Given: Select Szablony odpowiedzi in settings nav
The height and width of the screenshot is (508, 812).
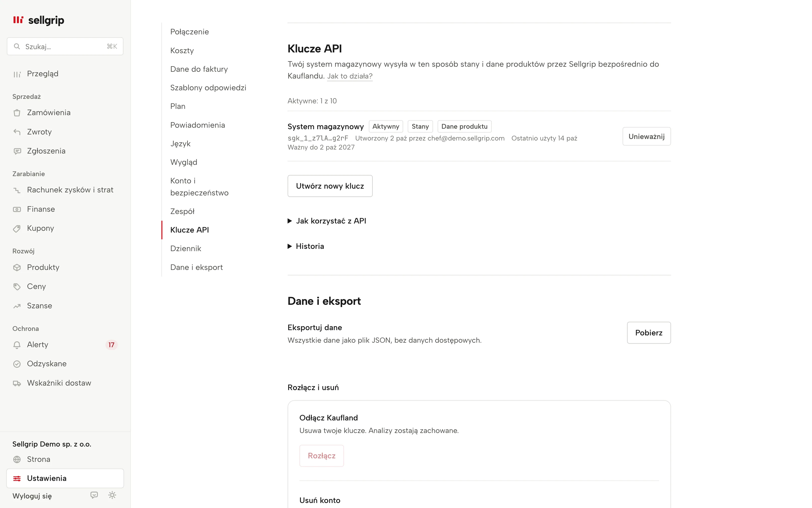Looking at the screenshot, I should tap(208, 87).
